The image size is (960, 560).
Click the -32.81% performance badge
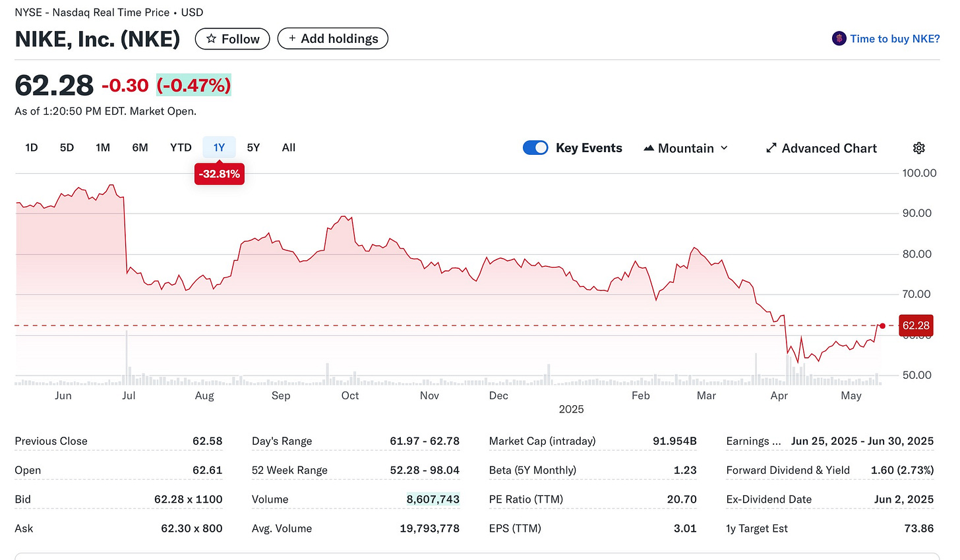220,175
